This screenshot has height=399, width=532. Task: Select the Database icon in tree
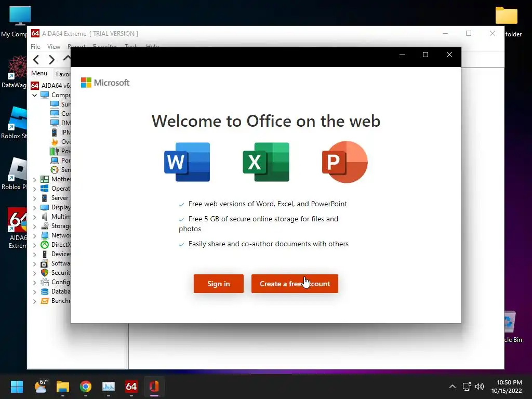click(45, 291)
